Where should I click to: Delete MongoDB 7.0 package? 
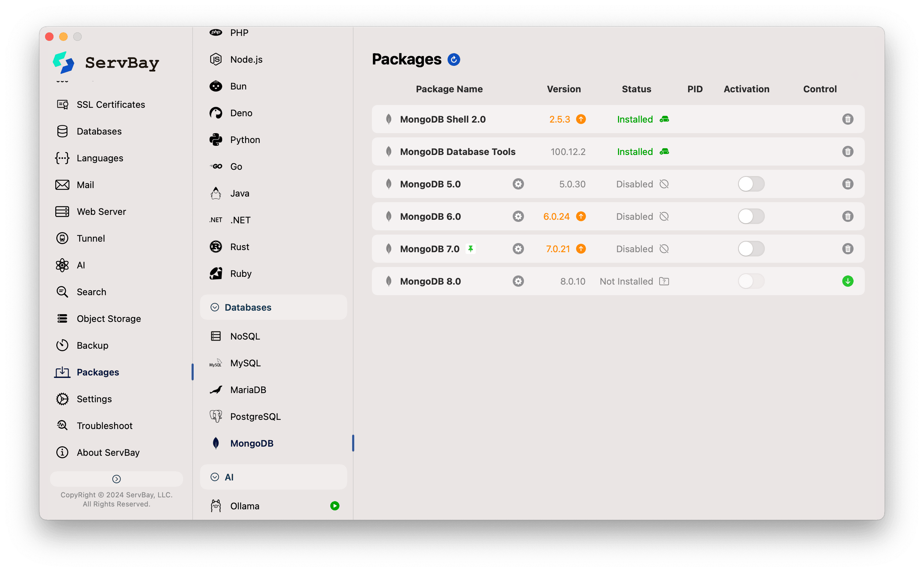[x=848, y=249]
